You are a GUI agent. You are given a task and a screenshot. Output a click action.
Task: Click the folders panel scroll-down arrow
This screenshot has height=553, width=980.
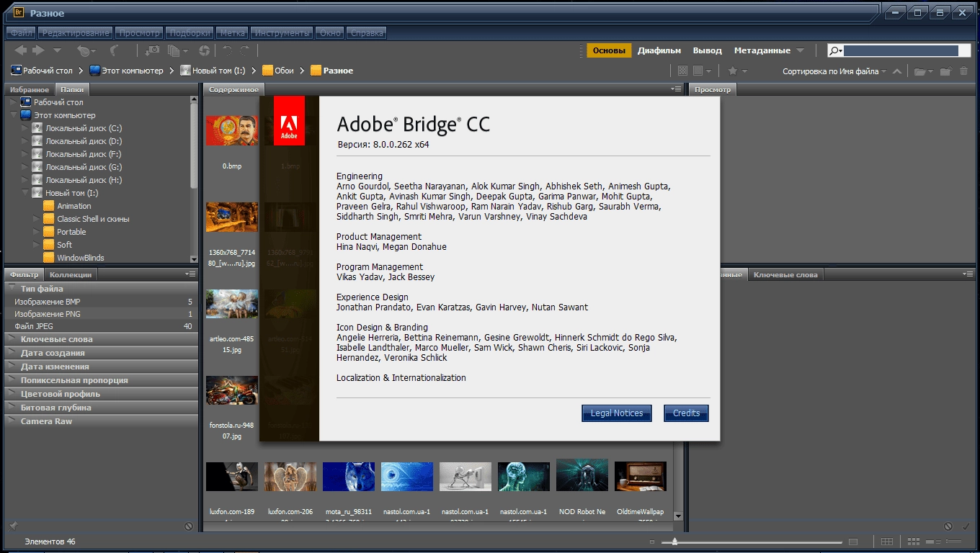click(x=194, y=258)
